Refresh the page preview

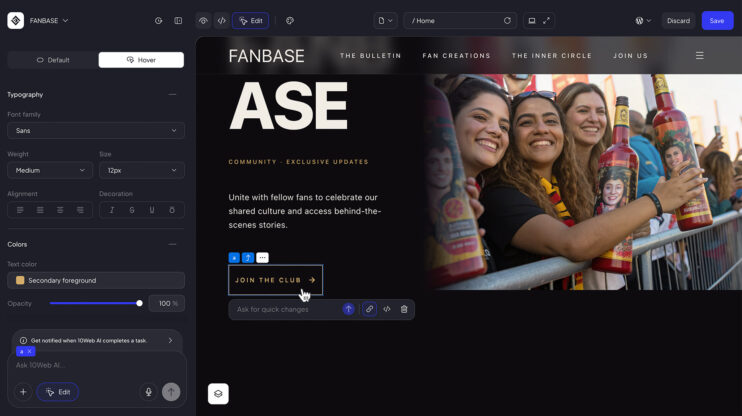click(x=507, y=20)
